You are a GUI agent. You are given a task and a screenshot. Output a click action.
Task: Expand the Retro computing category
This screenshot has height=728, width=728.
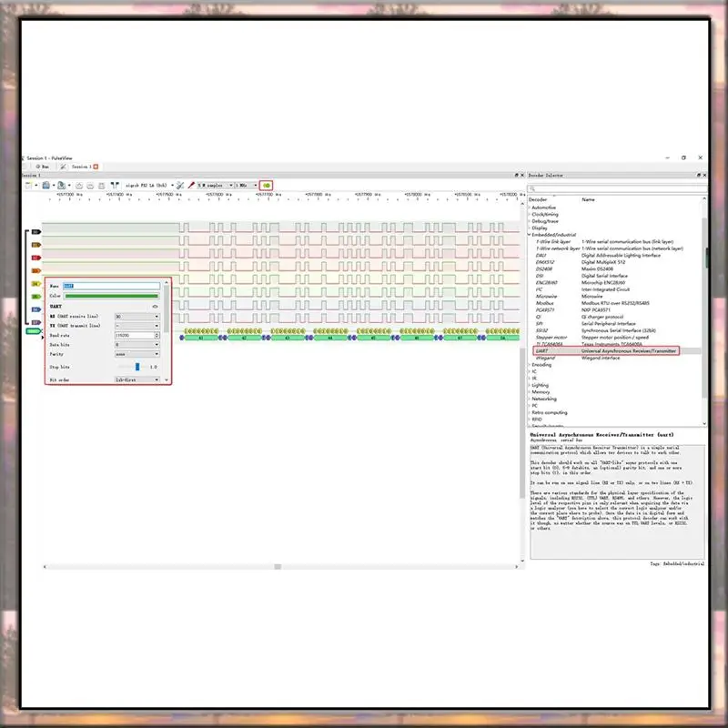click(530, 412)
